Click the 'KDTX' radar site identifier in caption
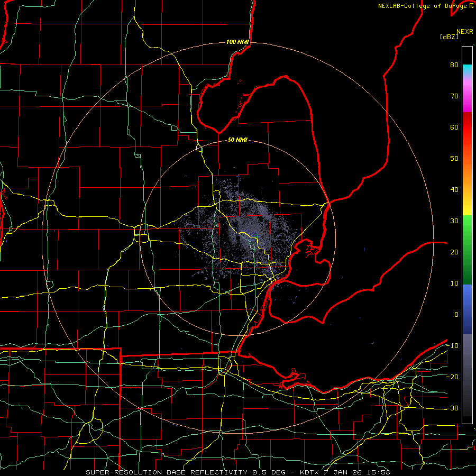 coord(310,472)
